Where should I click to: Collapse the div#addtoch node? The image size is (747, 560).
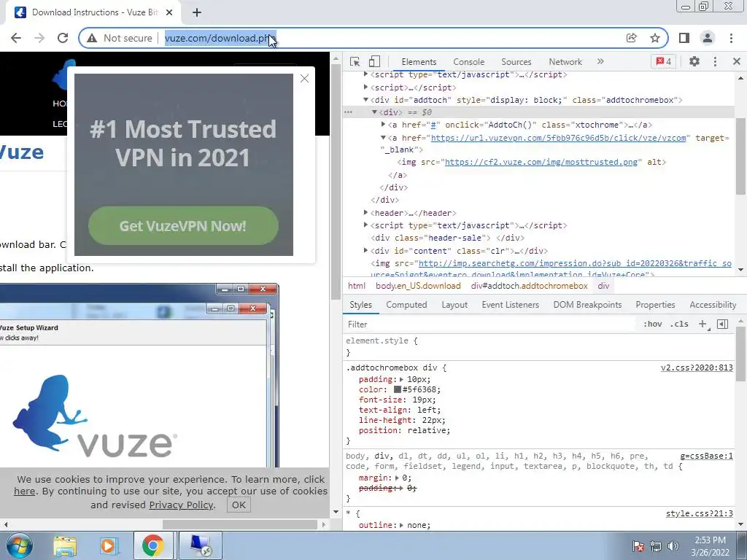click(x=366, y=100)
